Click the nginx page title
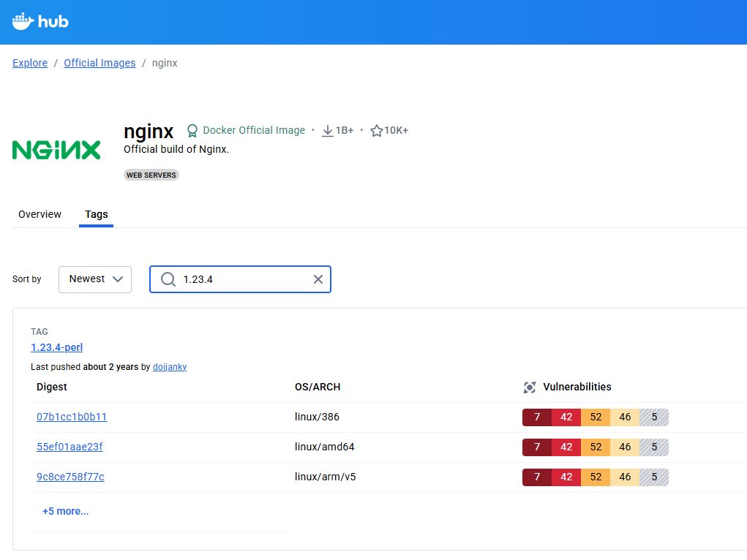747x560 pixels. 149,132
